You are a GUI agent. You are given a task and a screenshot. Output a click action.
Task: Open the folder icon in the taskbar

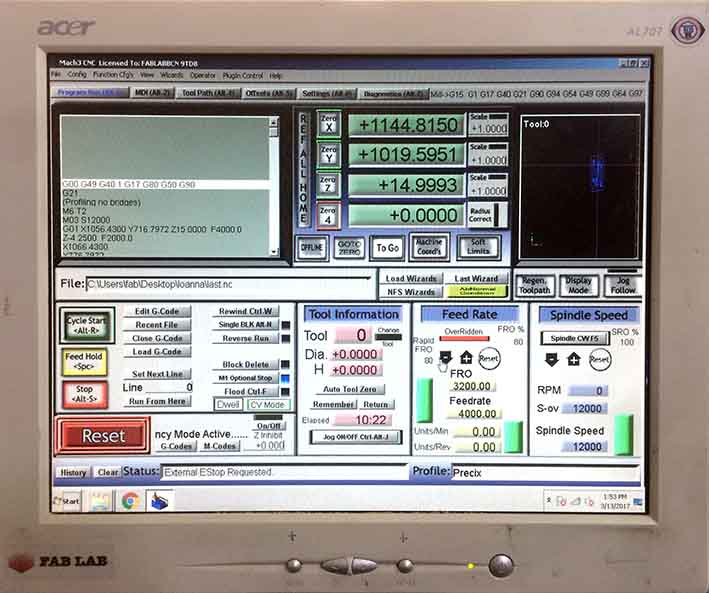click(100, 501)
